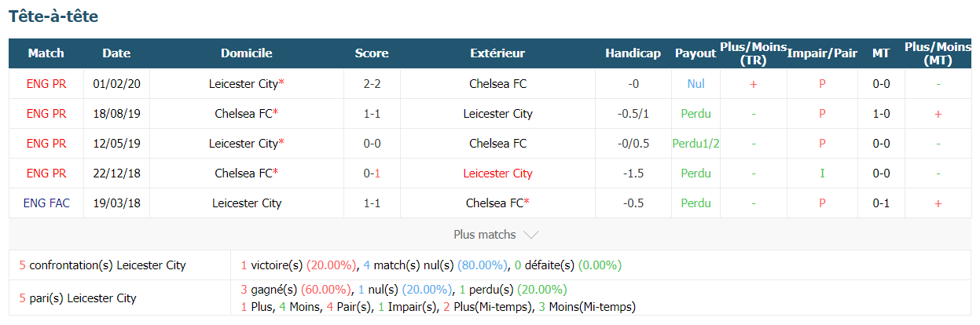Image resolution: width=980 pixels, height=325 pixels.
Task: Click Perdu1/2 payout on 12/05/19
Action: coord(696,144)
